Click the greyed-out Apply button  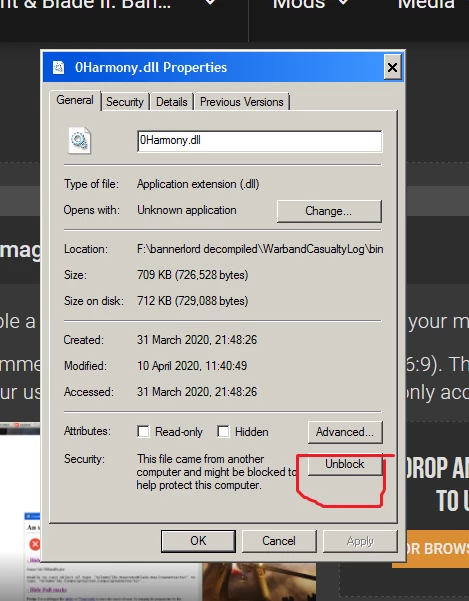pos(360,541)
